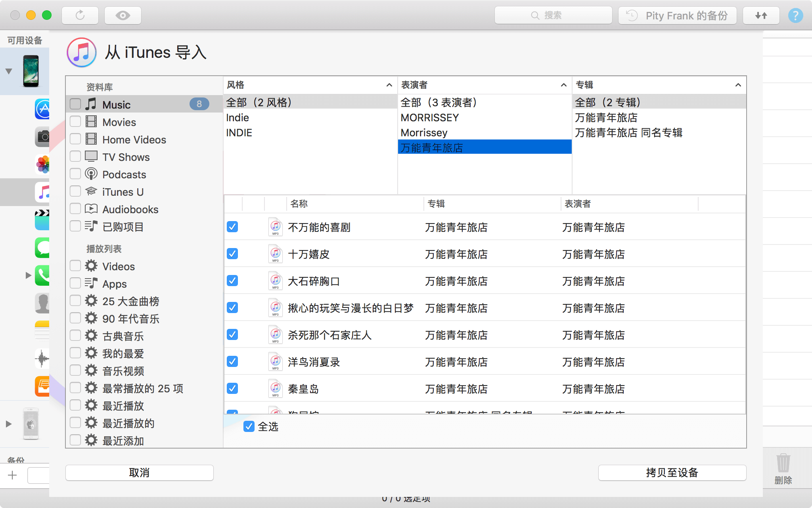Click the refresh toolbar icon
The width and height of the screenshot is (812, 508).
[x=80, y=15]
